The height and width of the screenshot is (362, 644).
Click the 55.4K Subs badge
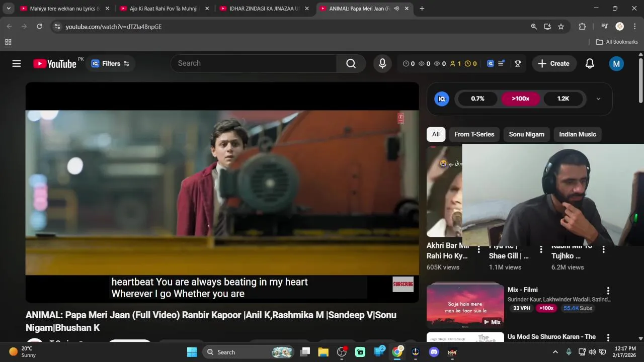click(x=578, y=308)
